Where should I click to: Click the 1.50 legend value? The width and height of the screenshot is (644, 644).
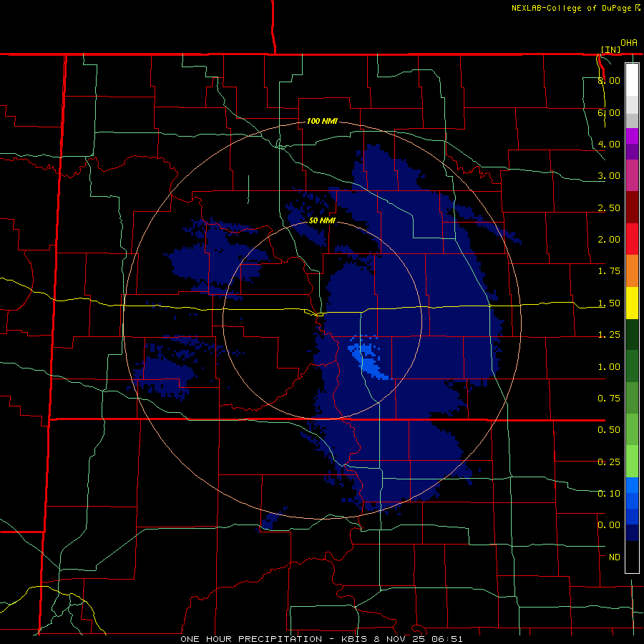point(609,303)
